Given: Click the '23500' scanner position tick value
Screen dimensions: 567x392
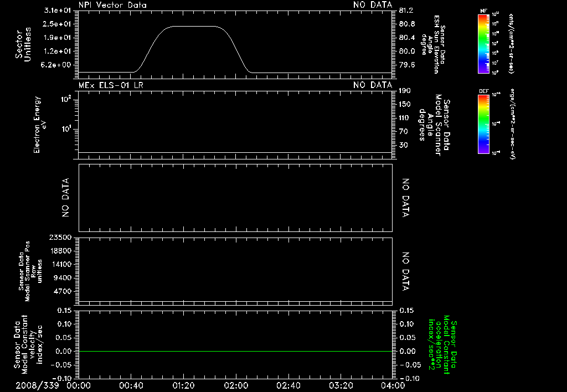Looking at the screenshot, I should tap(60, 237).
